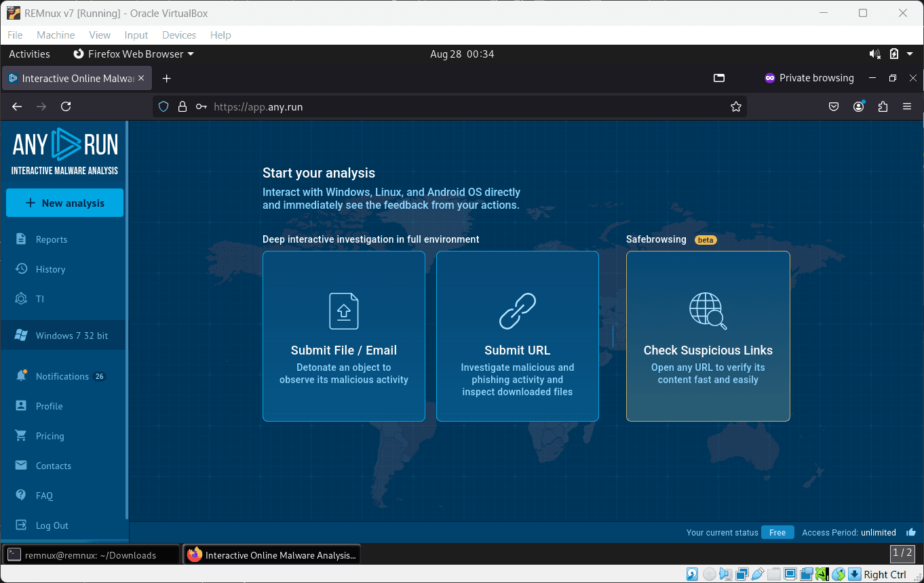Close the Interactive Online Malware tab

[x=141, y=79]
